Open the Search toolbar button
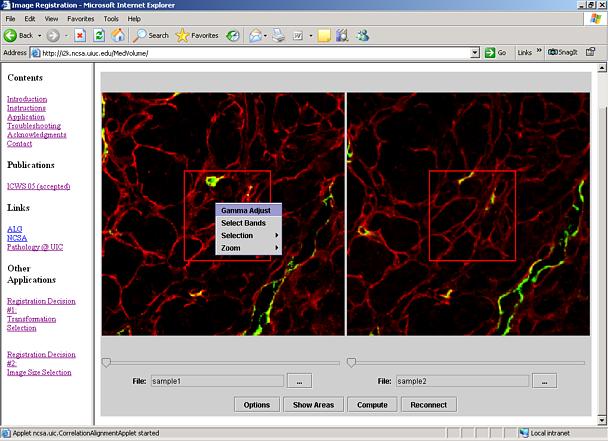608x441 pixels. [151, 35]
